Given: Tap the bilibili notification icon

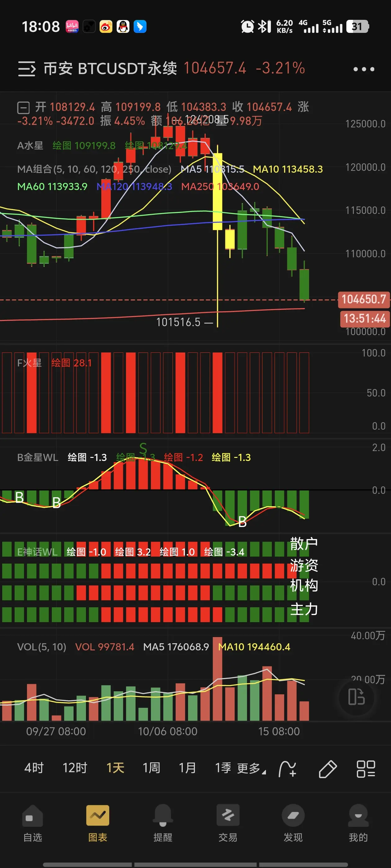Looking at the screenshot, I should (72, 26).
